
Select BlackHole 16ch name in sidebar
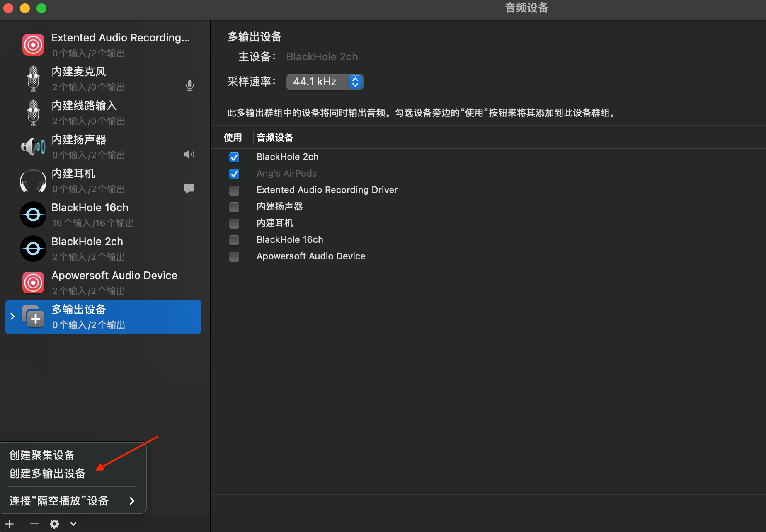pos(90,208)
